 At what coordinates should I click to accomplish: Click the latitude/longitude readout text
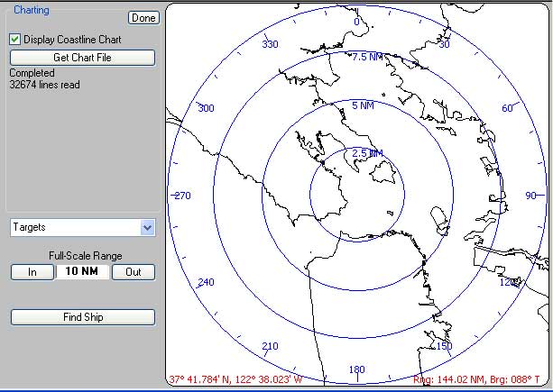pyautogui.click(x=235, y=379)
